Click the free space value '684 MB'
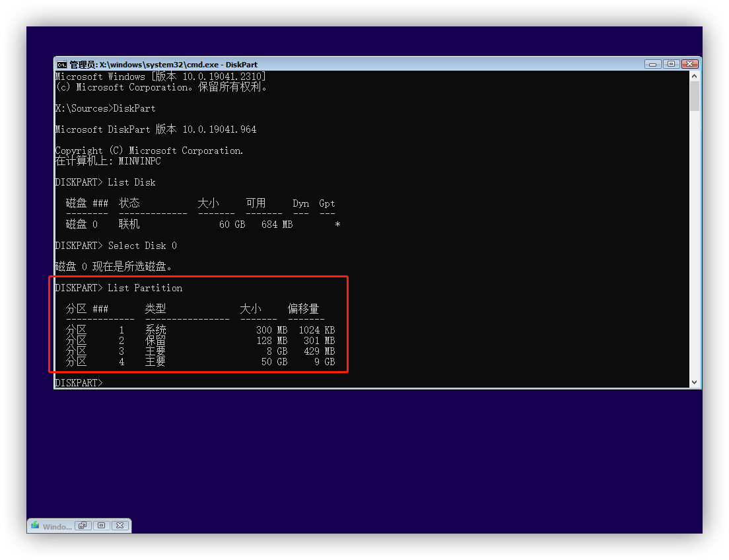 click(277, 225)
